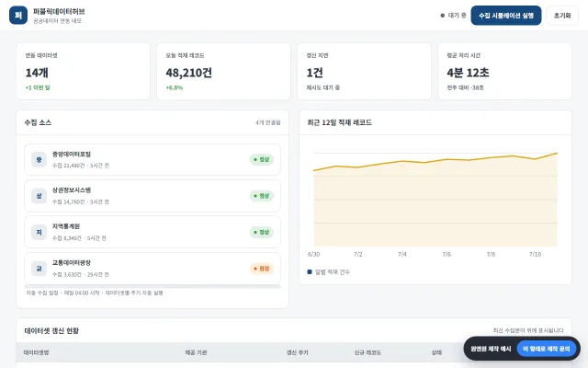Sort table by 데이터셋명 column header
This screenshot has height=368, width=588.
[x=37, y=352]
